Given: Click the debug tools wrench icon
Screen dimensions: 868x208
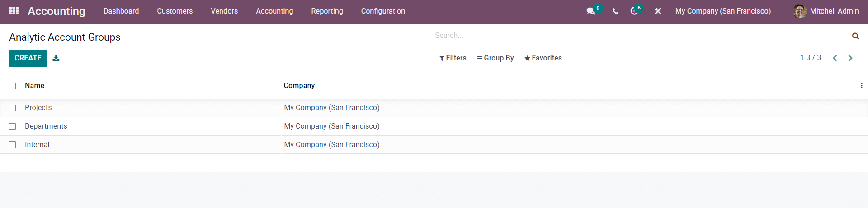Looking at the screenshot, I should click(658, 11).
